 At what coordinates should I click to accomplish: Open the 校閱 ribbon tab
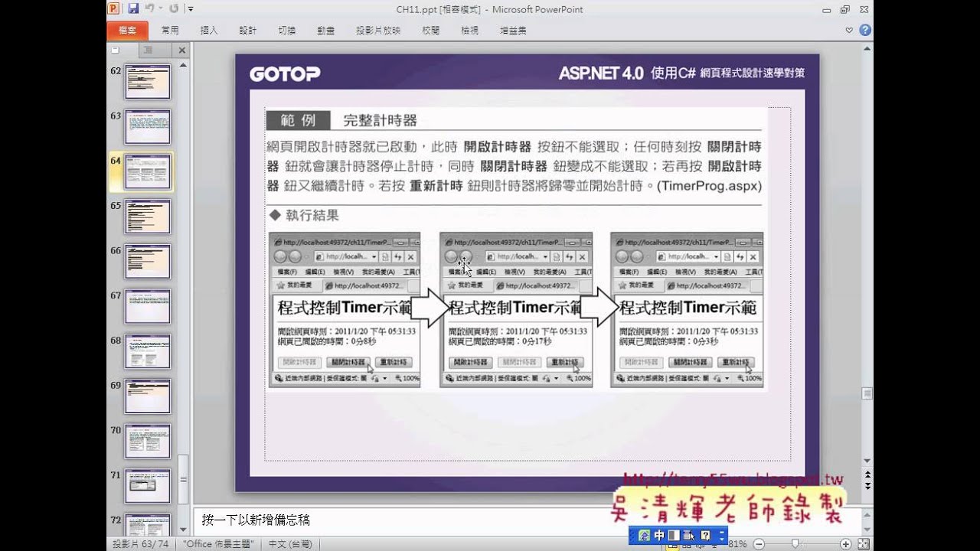(x=430, y=31)
